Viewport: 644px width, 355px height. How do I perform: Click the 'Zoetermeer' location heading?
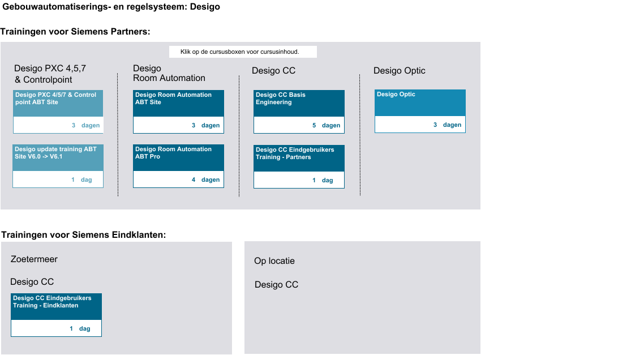click(x=34, y=259)
